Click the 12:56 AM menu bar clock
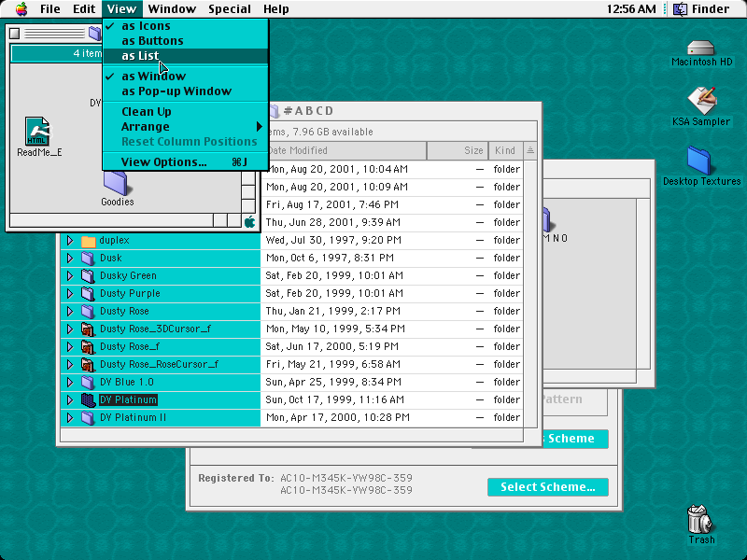This screenshot has height=560, width=747. pyautogui.click(x=631, y=9)
